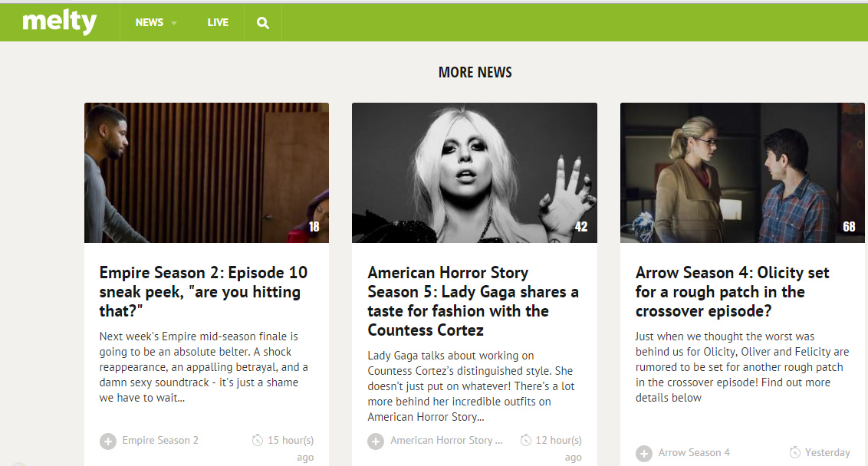This screenshot has width=868, height=466.
Task: Follow the Arrow Season 4 tag link
Action: click(694, 452)
